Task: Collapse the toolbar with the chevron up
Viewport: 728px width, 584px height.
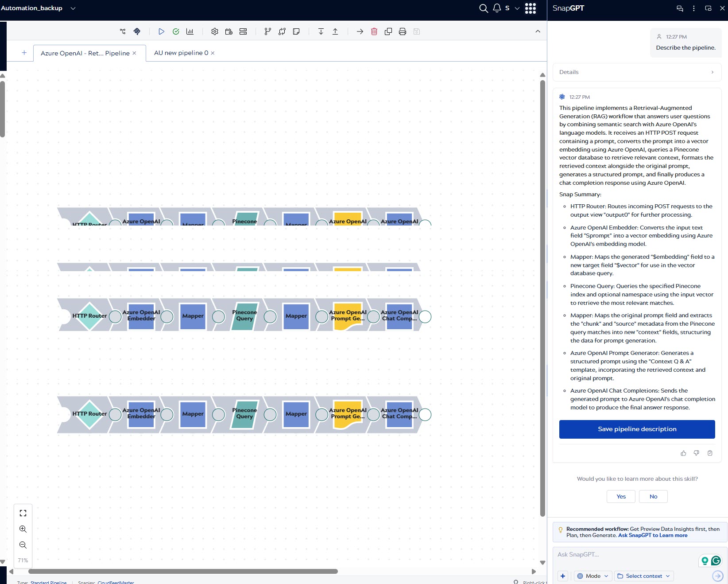Action: tap(538, 31)
